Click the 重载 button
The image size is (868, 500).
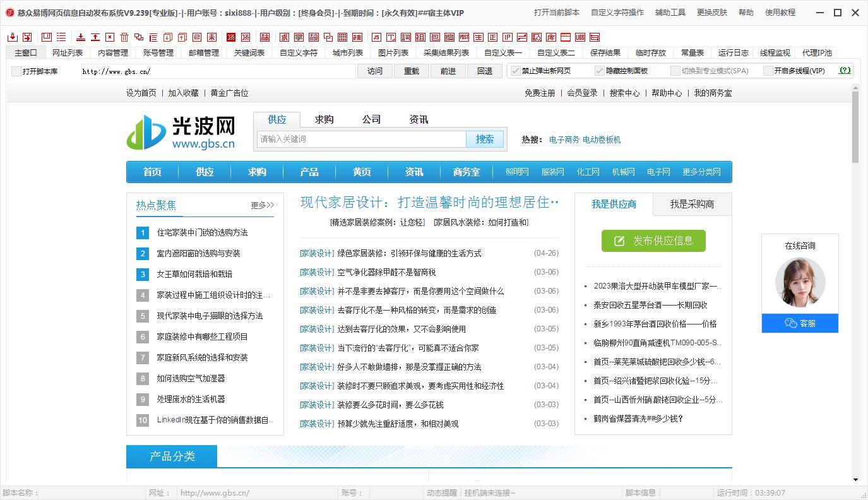pyautogui.click(x=412, y=71)
